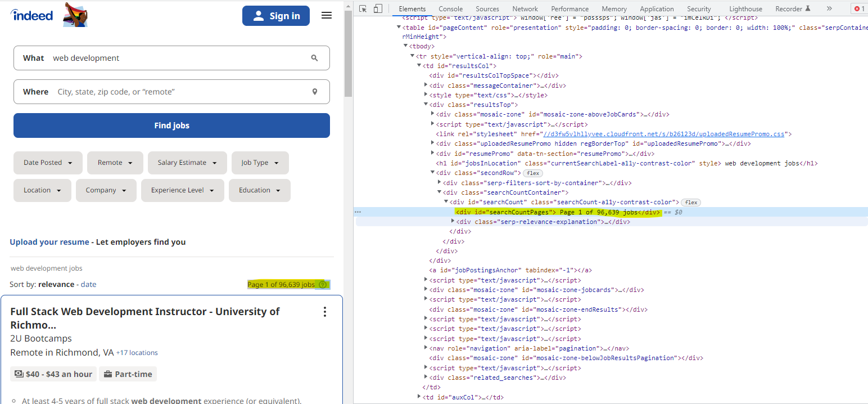The image size is (868, 404).
Task: Expand the serp-relevance-explanation div node
Action: point(453,222)
